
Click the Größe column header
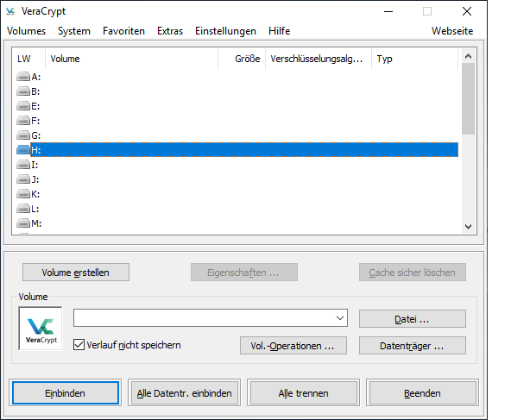pyautogui.click(x=242, y=59)
